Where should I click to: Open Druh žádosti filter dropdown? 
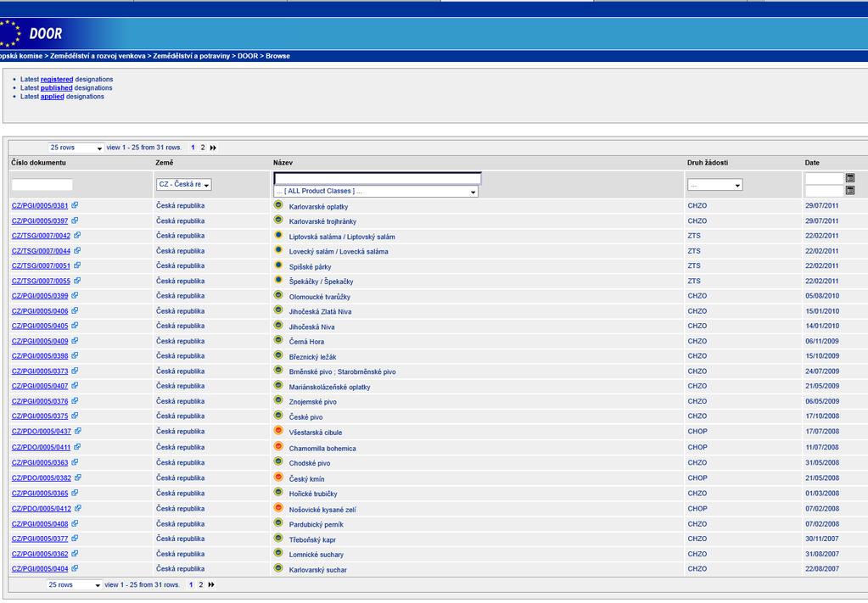[x=714, y=185]
